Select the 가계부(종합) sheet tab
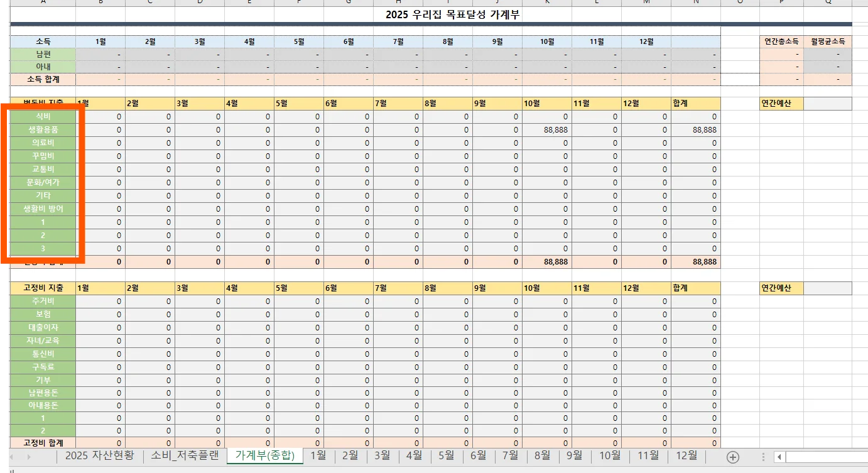Image resolution: width=868 pixels, height=473 pixels. coord(264,456)
